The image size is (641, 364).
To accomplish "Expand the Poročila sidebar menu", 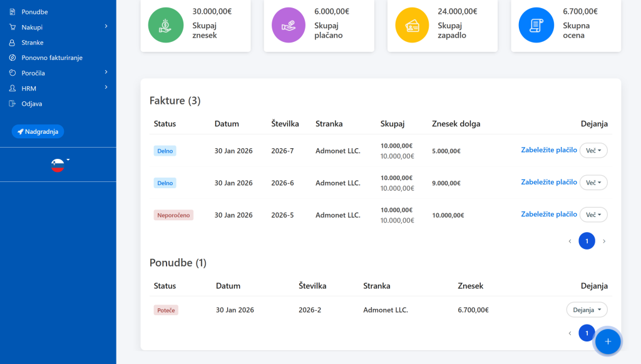I will pyautogui.click(x=106, y=73).
